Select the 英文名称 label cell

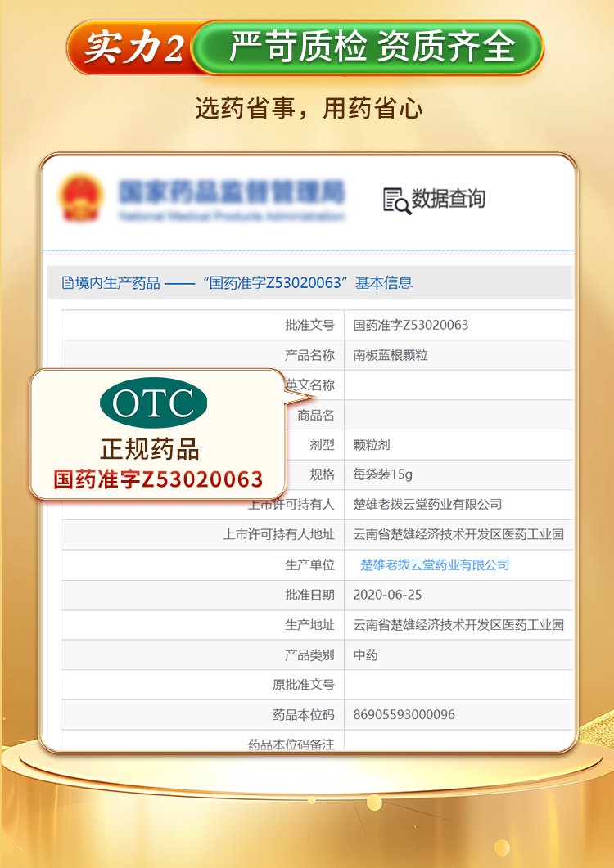(310, 385)
